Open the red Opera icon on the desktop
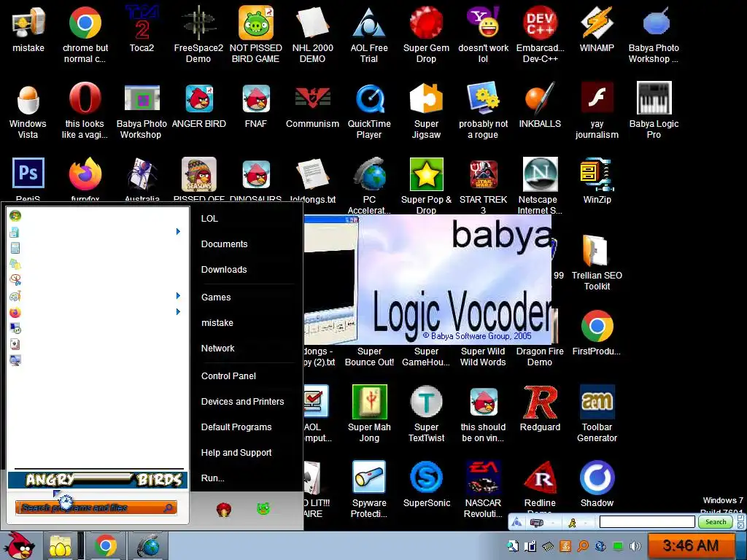The height and width of the screenshot is (560, 747). pos(85,98)
